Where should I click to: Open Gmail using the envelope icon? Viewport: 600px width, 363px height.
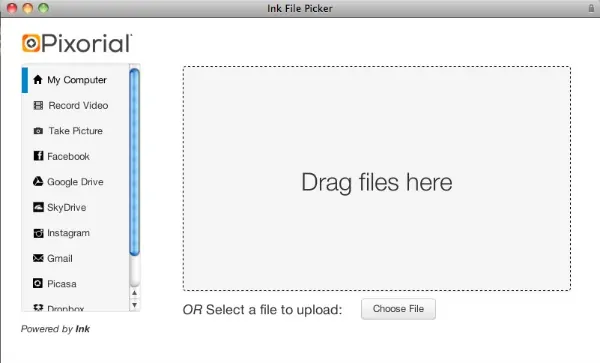click(x=38, y=258)
